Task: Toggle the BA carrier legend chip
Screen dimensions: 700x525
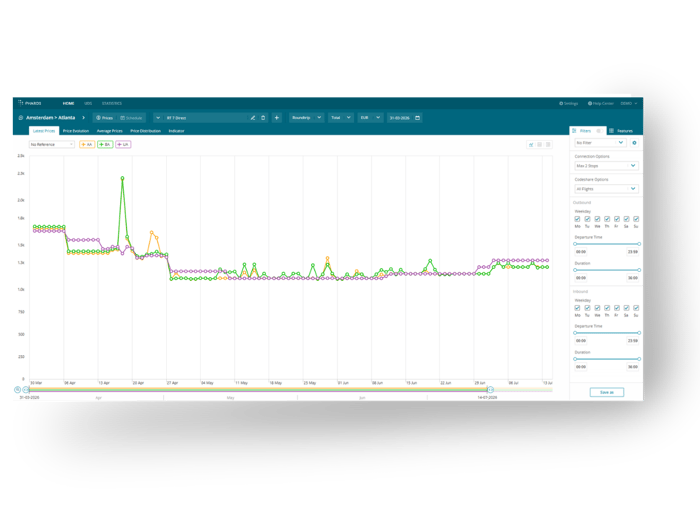Action: (105, 145)
